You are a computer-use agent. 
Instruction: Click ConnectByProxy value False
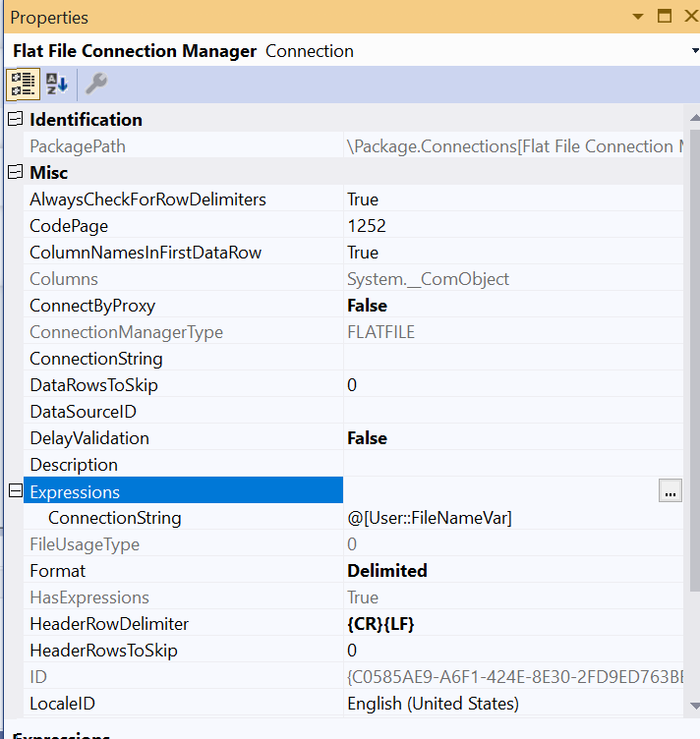367,306
